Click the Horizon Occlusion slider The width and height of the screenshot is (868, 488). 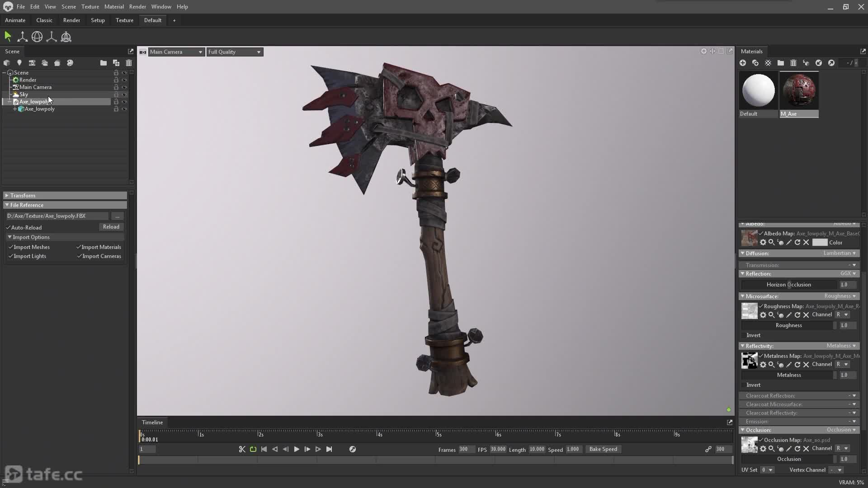(x=789, y=285)
